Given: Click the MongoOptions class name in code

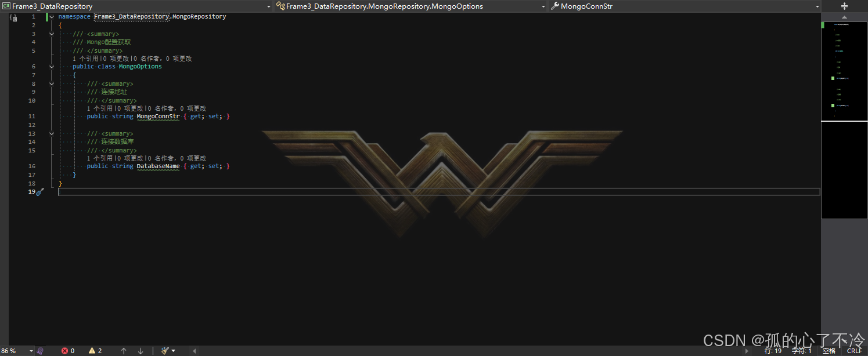Looking at the screenshot, I should [141, 67].
